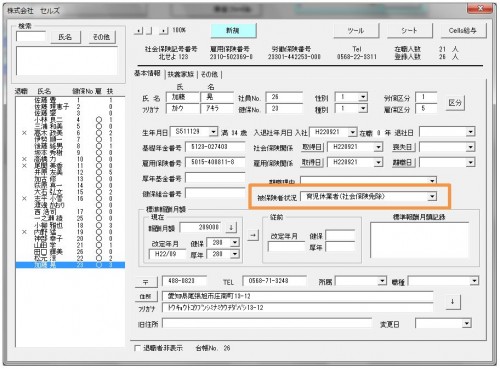500x369 pixels.
Task: Click the empty 健保組合番号 field
Action: (x=215, y=193)
